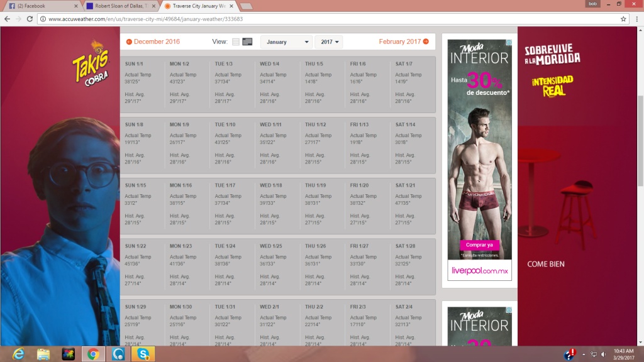The width and height of the screenshot is (644, 362).
Task: Click the bob user profile button
Action: tap(592, 4)
